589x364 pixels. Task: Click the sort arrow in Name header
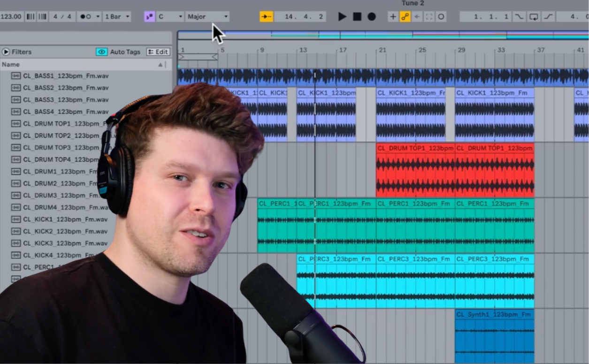(161, 64)
